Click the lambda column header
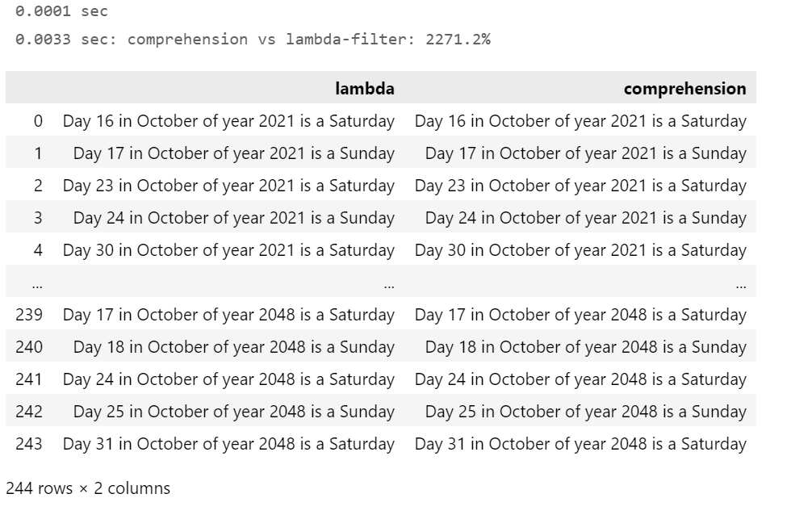 click(x=365, y=89)
